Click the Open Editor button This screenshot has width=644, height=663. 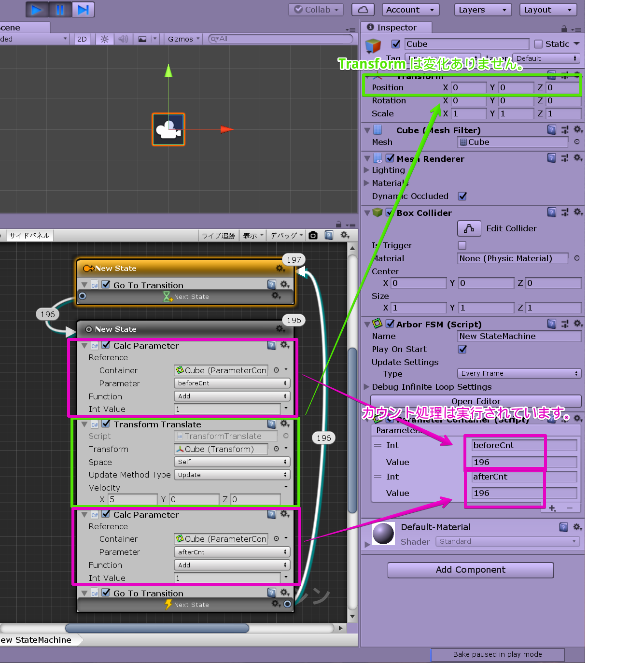476,401
